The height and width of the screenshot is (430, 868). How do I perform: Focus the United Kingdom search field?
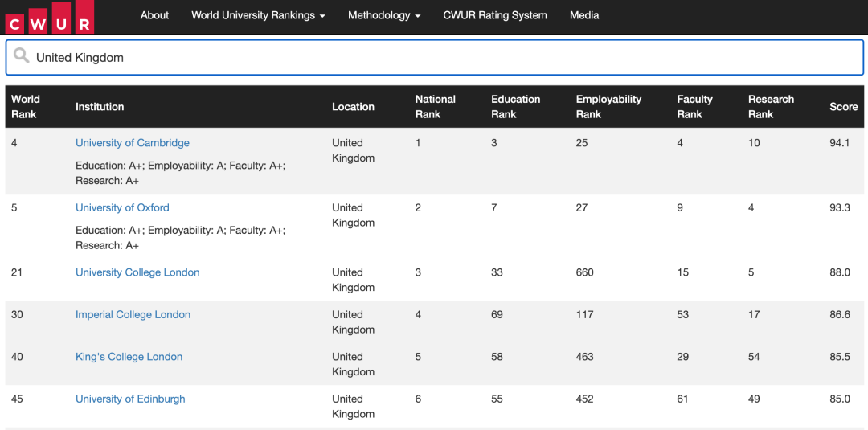point(434,58)
